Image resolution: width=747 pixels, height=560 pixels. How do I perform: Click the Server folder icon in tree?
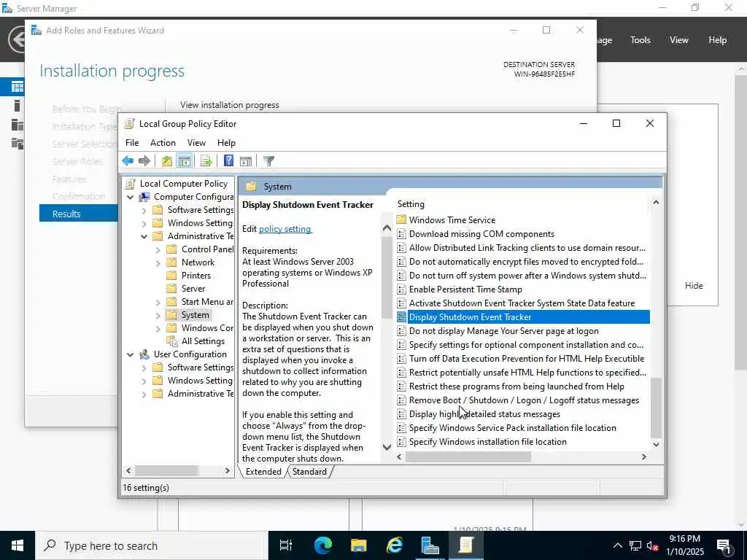coord(171,289)
